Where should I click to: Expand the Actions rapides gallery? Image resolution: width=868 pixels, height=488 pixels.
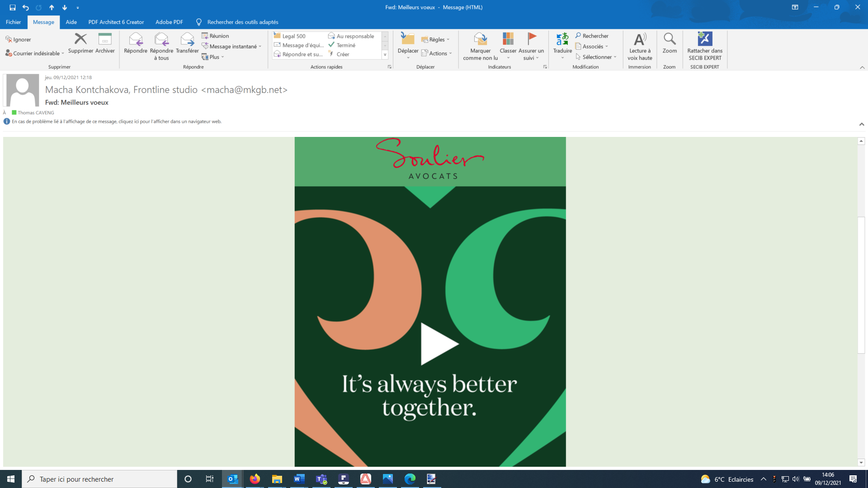[x=385, y=55]
